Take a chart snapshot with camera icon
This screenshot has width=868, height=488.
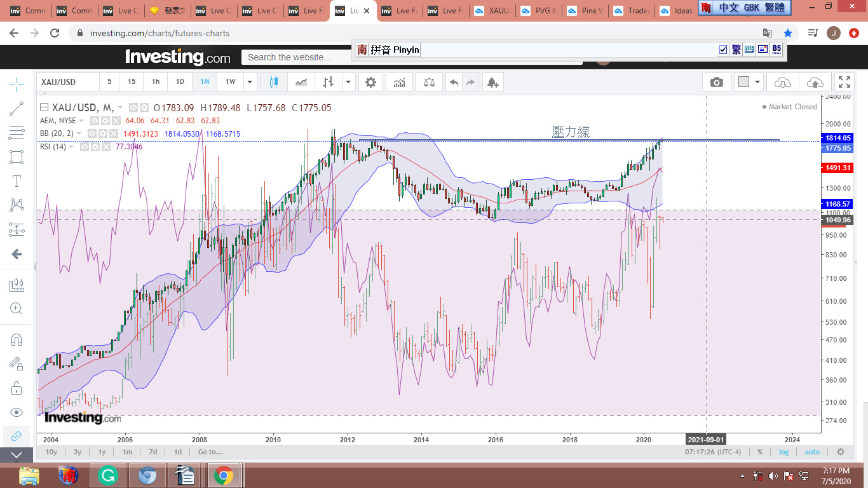click(717, 82)
